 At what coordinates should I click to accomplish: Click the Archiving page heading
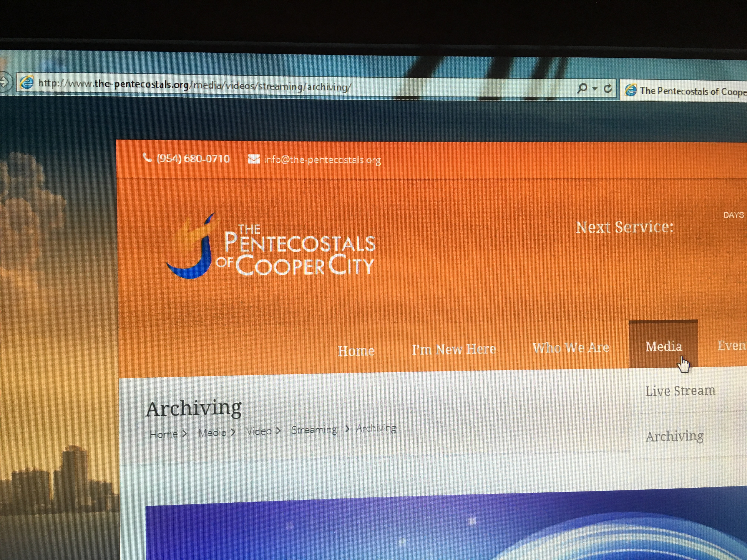tap(193, 409)
